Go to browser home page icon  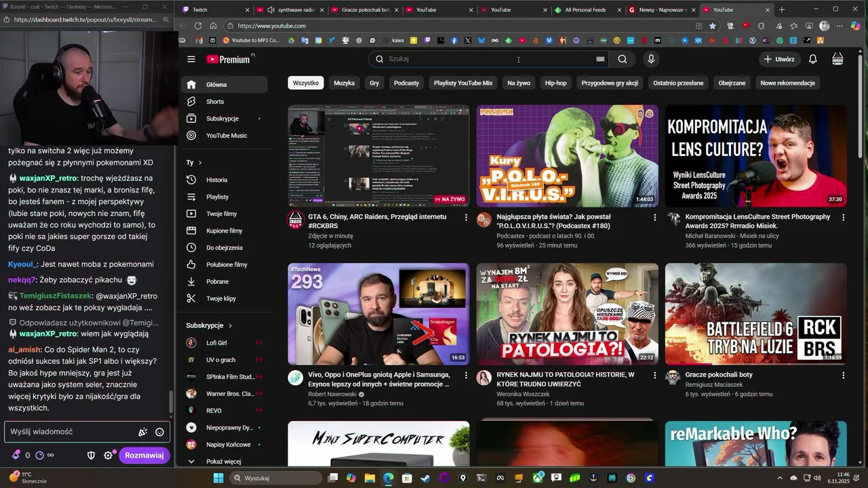click(213, 26)
